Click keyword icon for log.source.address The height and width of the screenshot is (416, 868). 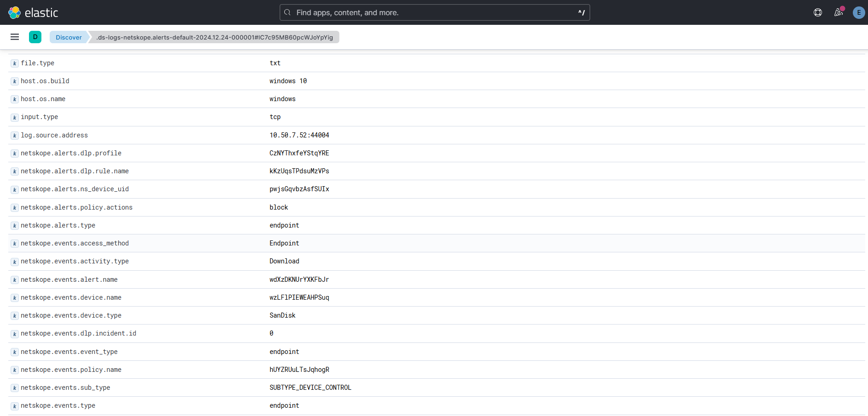[x=15, y=136]
